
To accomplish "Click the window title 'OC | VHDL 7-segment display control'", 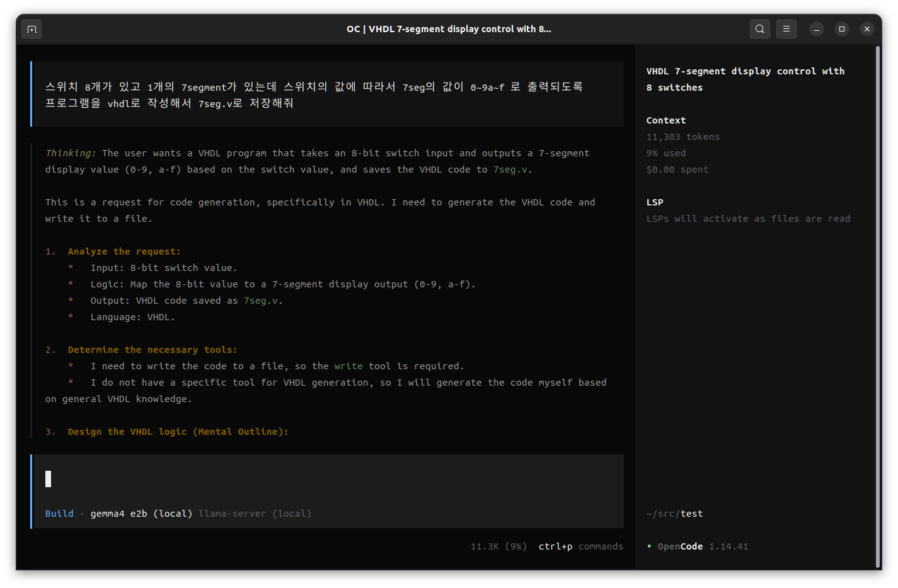I will (449, 29).
